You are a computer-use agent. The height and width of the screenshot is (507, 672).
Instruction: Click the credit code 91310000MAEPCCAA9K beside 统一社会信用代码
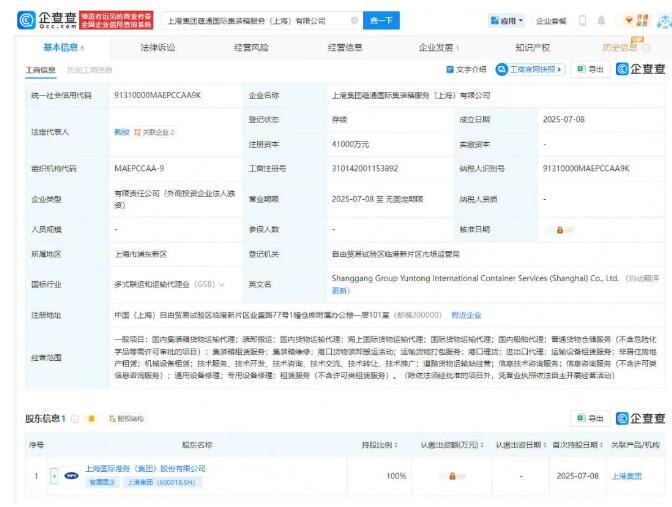point(157,95)
